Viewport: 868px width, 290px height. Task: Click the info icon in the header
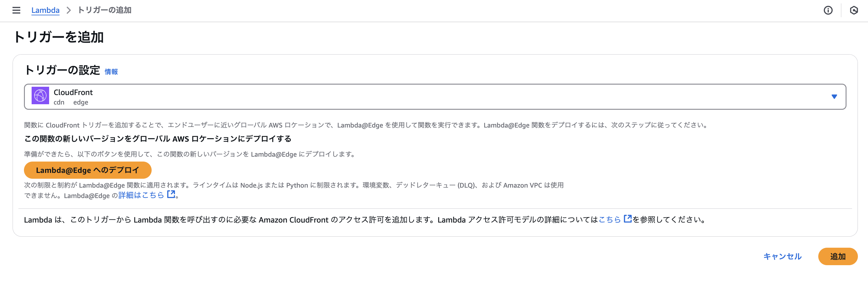(828, 10)
